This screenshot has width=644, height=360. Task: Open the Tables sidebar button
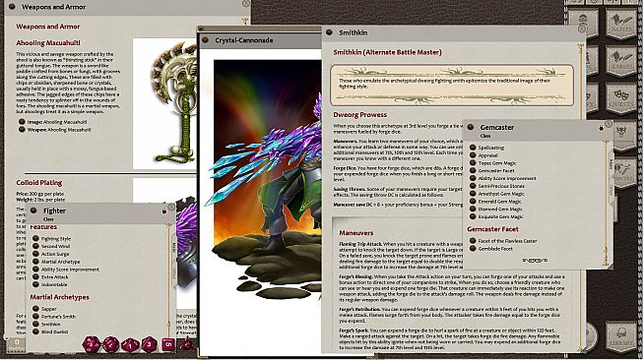point(621,62)
